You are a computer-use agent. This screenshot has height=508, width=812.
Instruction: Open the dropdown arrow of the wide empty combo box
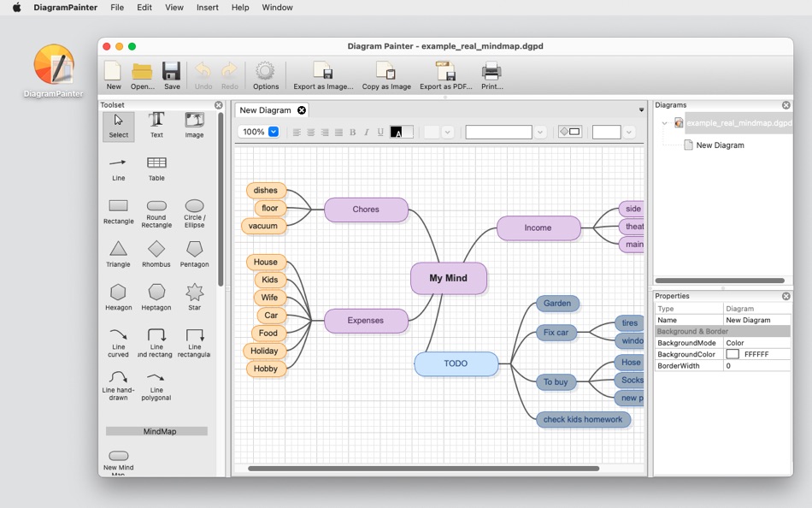[x=540, y=133]
